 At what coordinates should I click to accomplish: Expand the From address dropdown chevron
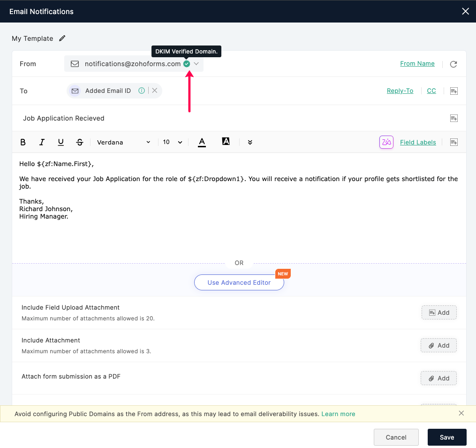coord(196,64)
